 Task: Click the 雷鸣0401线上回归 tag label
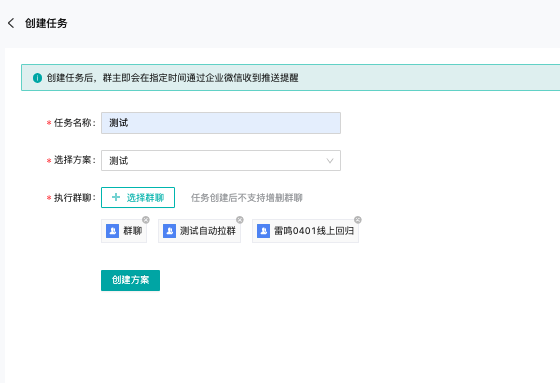coord(314,231)
